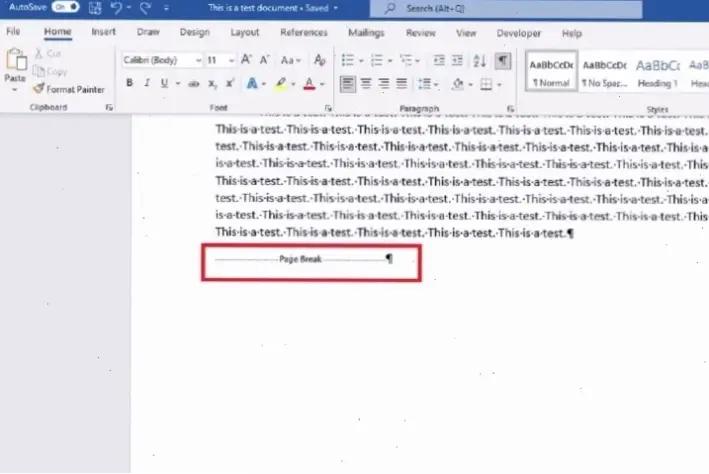The height and width of the screenshot is (474, 709).
Task: Click Align Right icon
Action: click(384, 84)
